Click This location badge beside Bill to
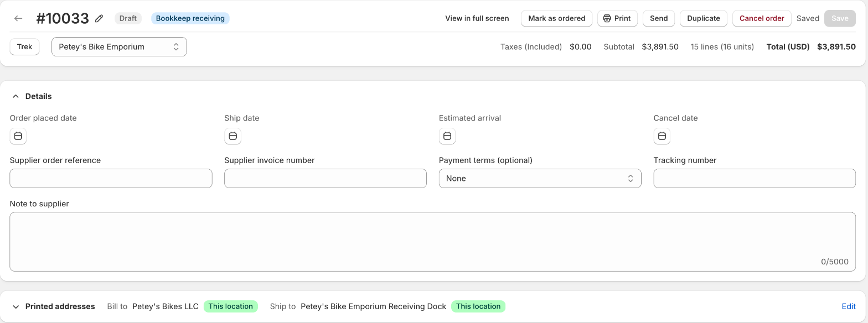The height and width of the screenshot is (323, 868). (231, 306)
